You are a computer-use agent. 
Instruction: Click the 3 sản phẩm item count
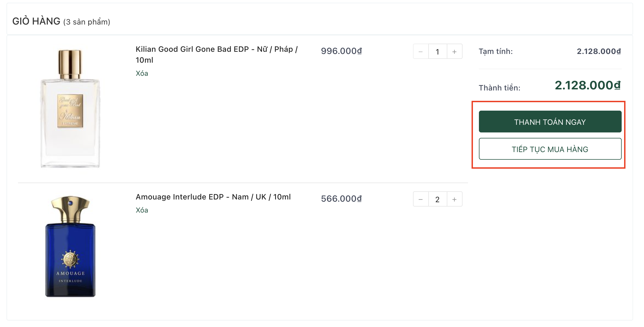click(87, 22)
